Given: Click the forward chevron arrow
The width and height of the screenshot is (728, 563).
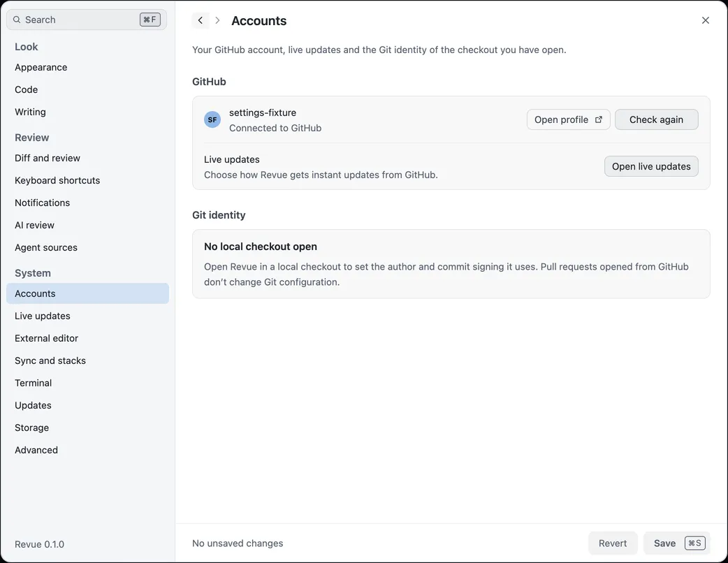Looking at the screenshot, I should point(217,20).
